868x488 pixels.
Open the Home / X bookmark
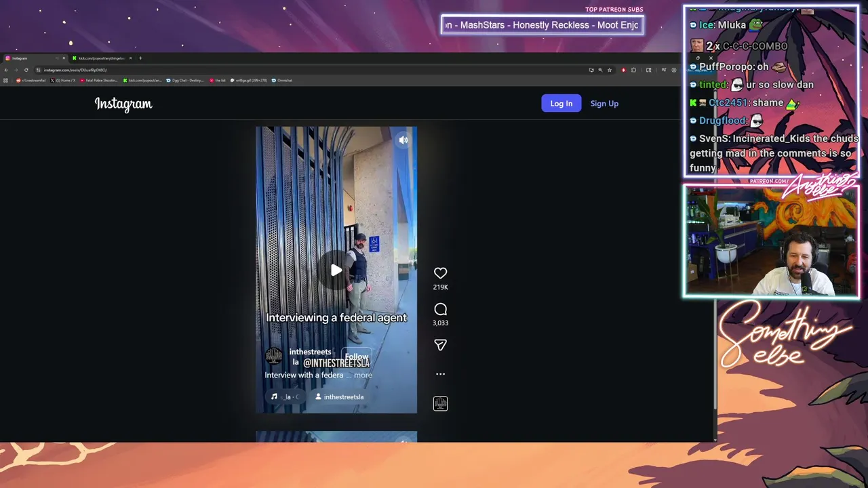coord(63,81)
